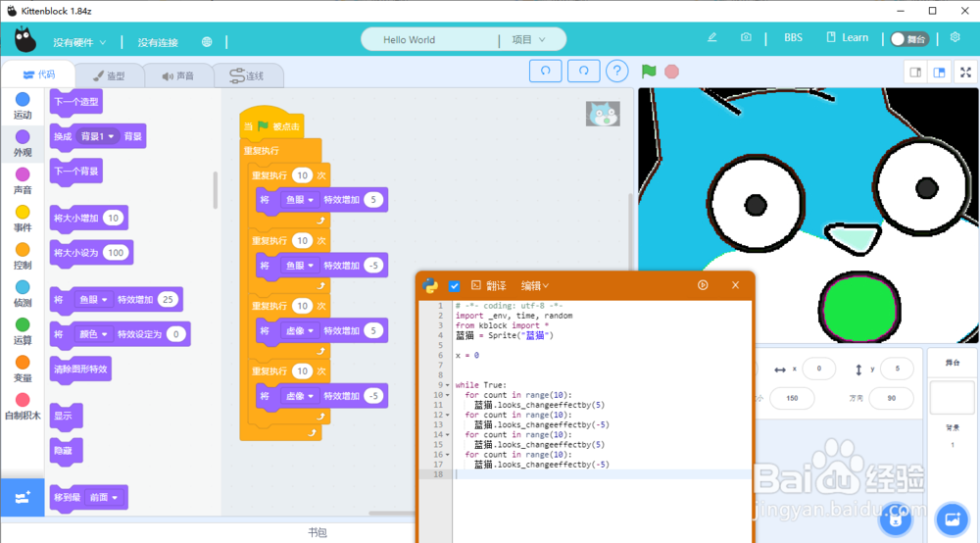Stop the program with red stop button
This screenshot has width=980, height=543.
(672, 72)
